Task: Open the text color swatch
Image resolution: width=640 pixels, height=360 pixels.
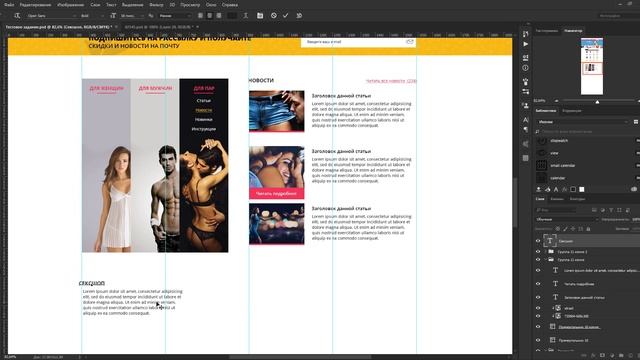Action: tap(232, 16)
